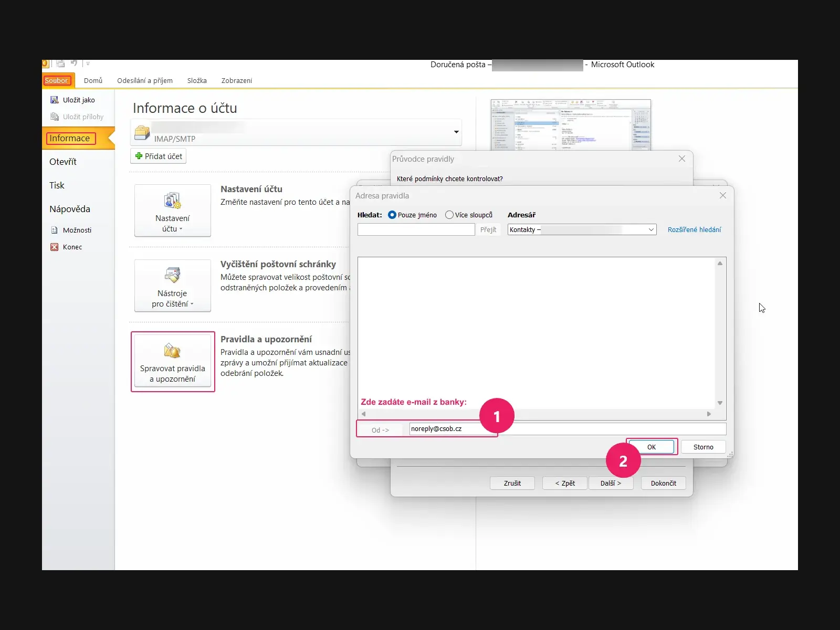Open the Nástroje pro čištění dropdown button
The width and height of the screenshot is (840, 630).
(x=173, y=286)
